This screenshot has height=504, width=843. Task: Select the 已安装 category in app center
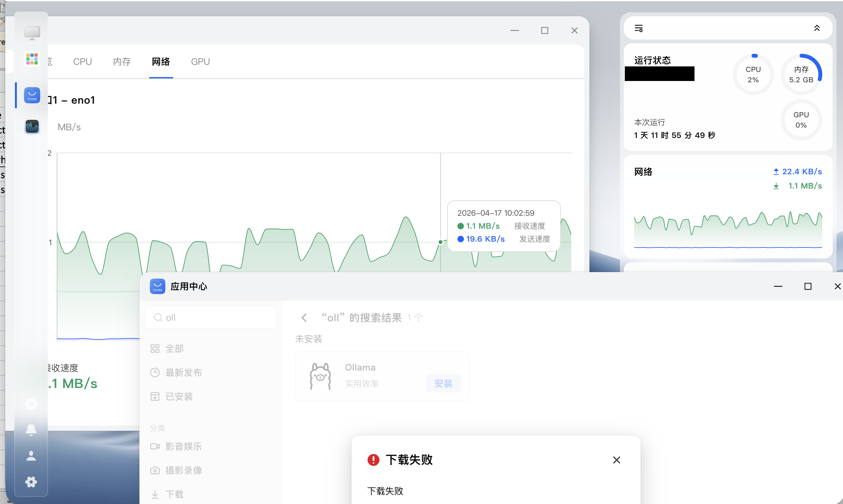tap(179, 396)
